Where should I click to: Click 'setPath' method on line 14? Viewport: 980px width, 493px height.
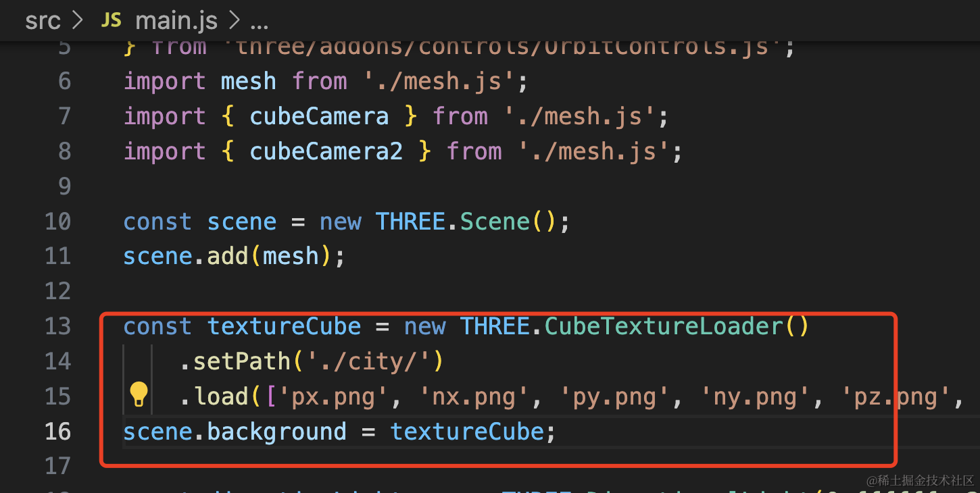pyautogui.click(x=242, y=361)
